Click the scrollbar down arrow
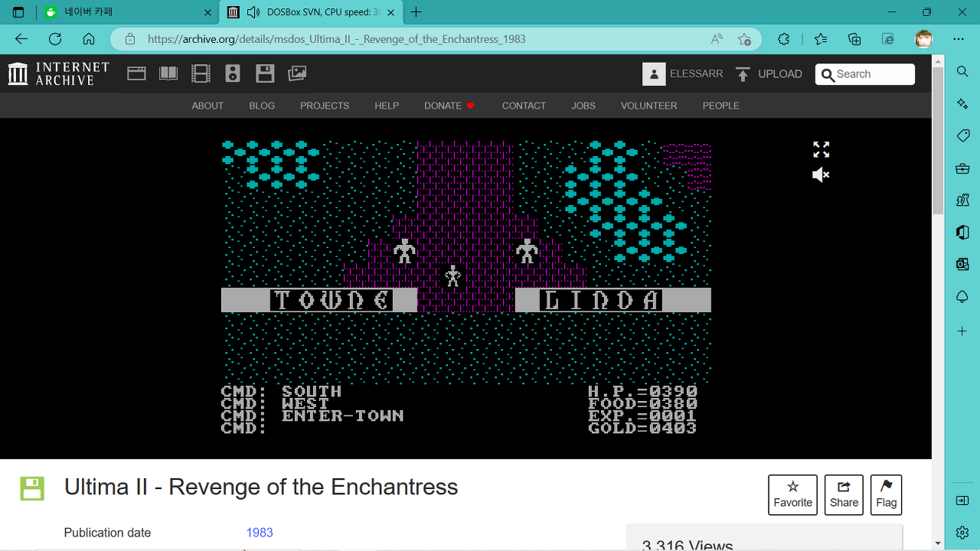Screen dimensions: 980x551 (x=938, y=544)
